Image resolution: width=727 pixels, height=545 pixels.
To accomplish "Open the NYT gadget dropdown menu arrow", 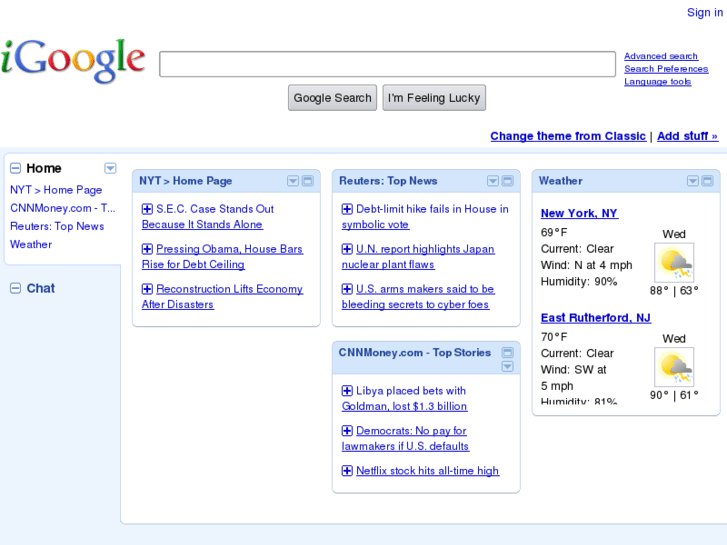I will [x=293, y=181].
